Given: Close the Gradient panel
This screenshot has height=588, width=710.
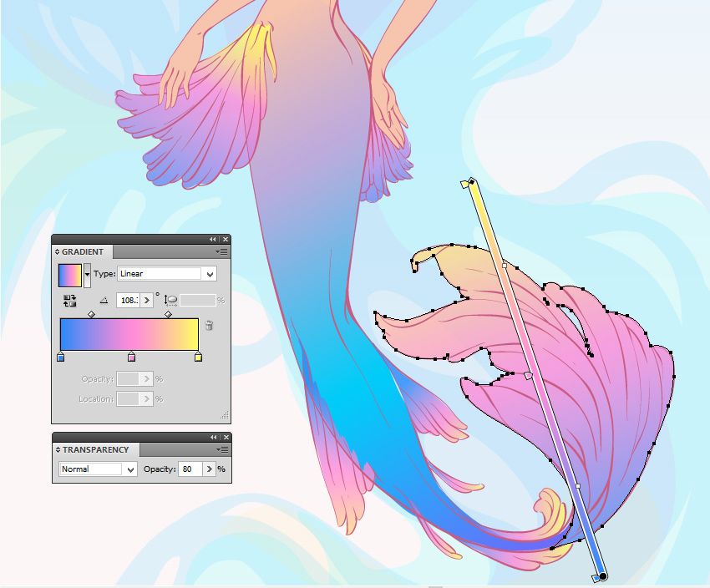Looking at the screenshot, I should (x=226, y=240).
